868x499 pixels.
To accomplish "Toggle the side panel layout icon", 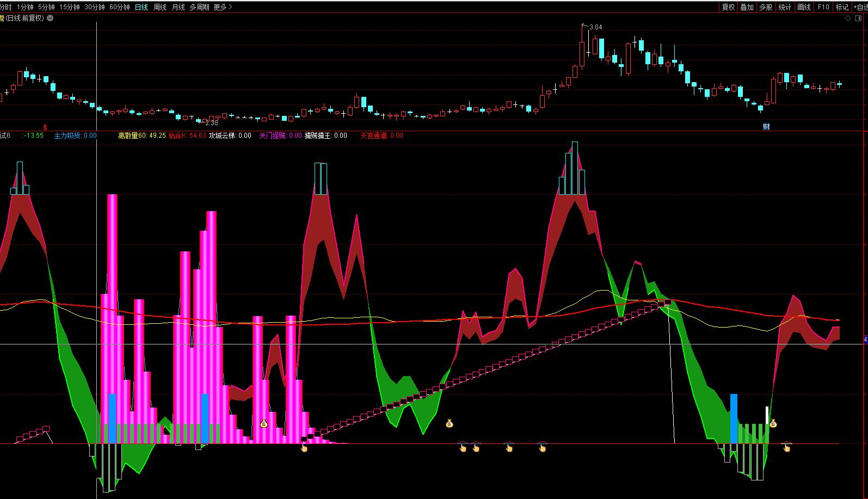I will (x=859, y=18).
